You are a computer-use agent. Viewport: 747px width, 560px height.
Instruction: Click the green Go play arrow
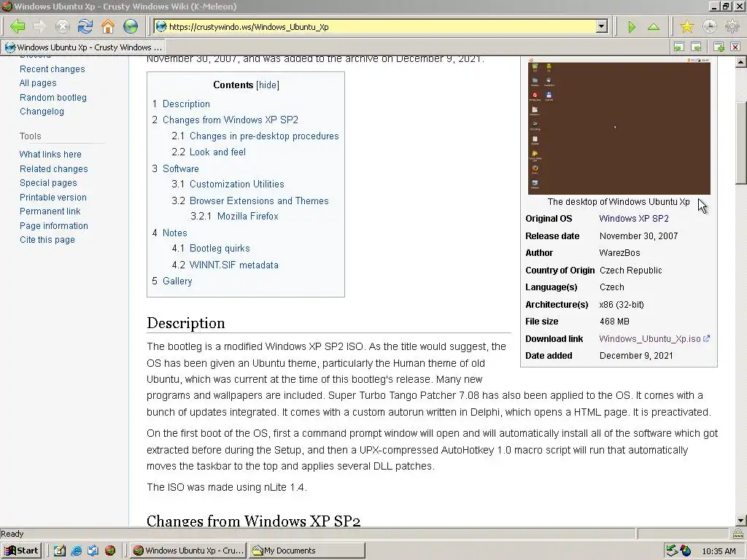click(632, 27)
